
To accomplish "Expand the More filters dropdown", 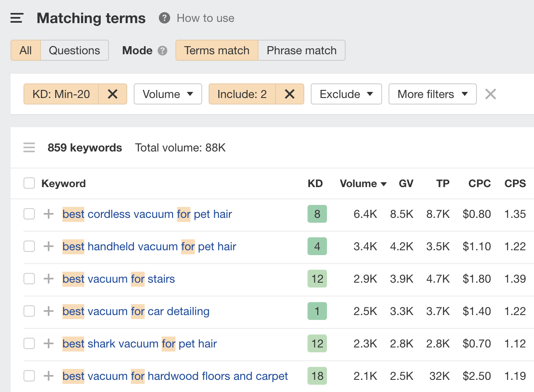I will tap(432, 94).
